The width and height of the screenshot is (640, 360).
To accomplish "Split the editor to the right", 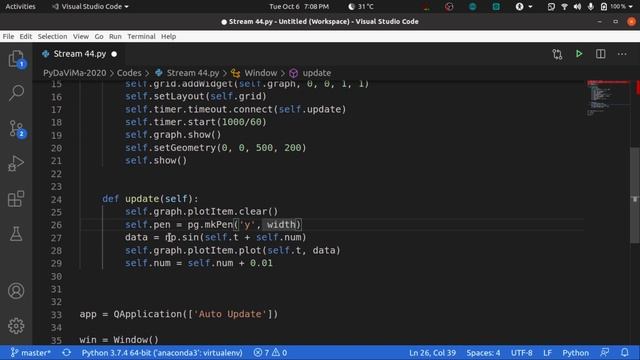I will (x=600, y=54).
